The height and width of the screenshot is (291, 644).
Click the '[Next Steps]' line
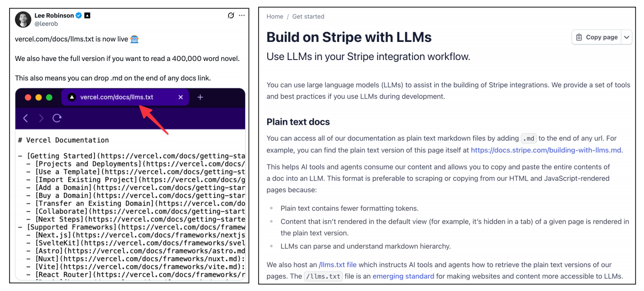tap(135, 220)
